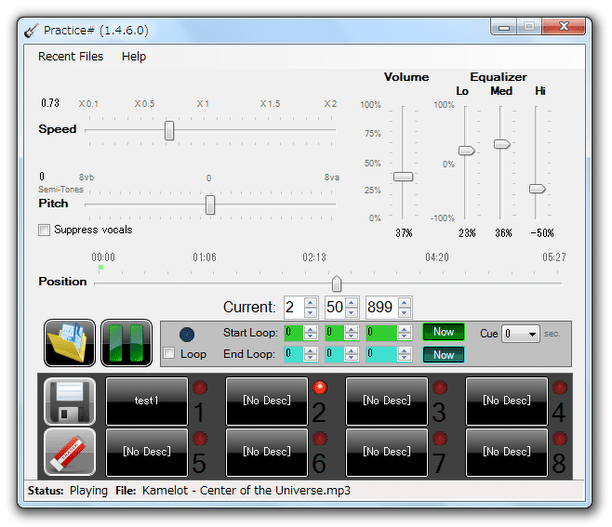Click the Current seconds field showing 50
This screenshot has height=527, width=612.
pos(335,307)
